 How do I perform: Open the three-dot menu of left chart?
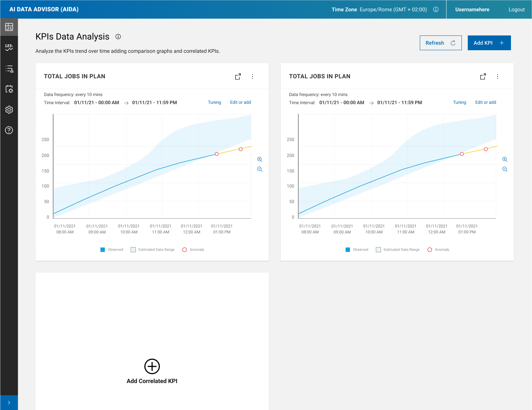click(253, 76)
